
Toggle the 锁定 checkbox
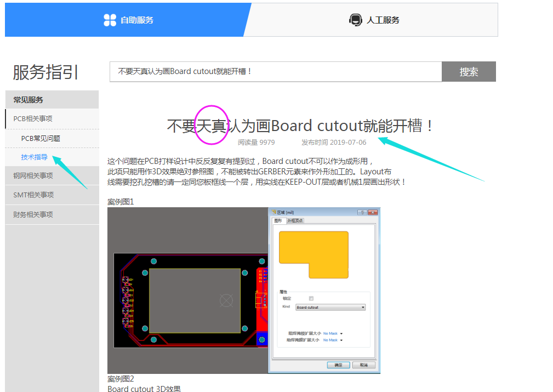(x=311, y=298)
